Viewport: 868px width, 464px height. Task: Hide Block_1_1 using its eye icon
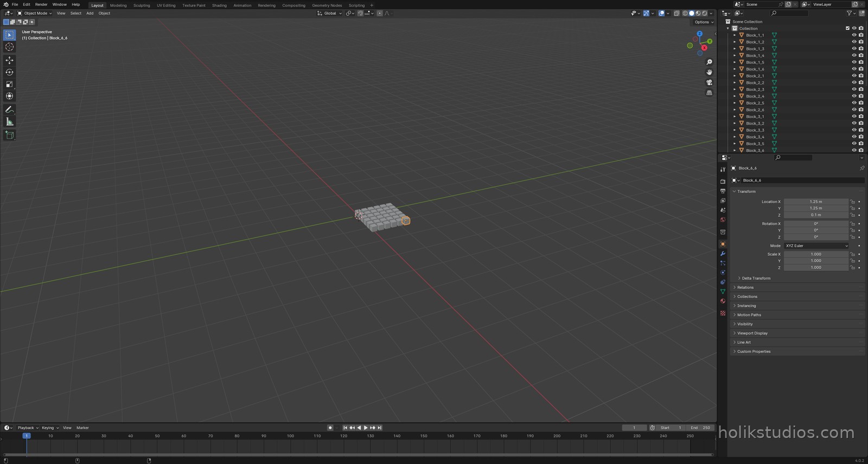click(854, 35)
